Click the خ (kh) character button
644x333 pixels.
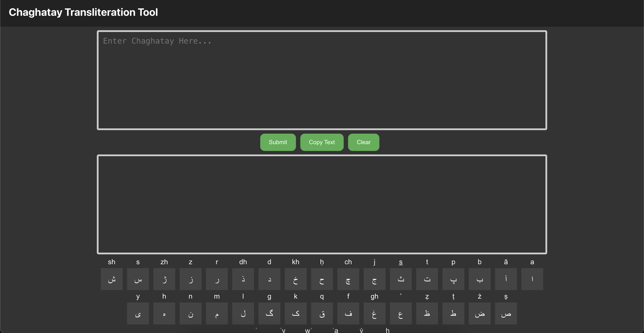(295, 279)
